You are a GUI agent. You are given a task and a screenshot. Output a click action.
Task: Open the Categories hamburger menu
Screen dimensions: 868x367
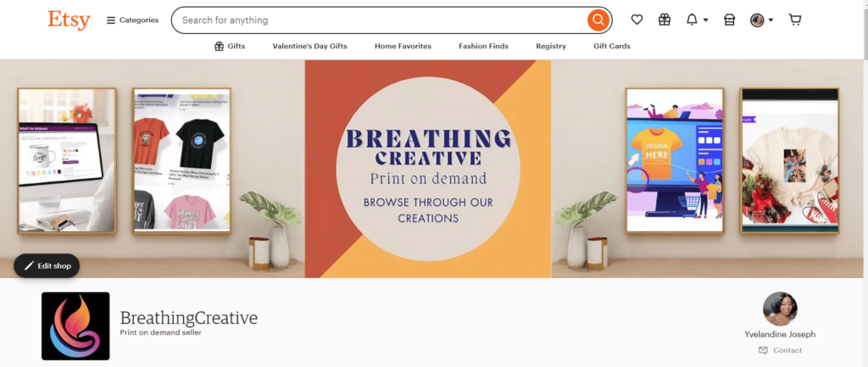(133, 20)
